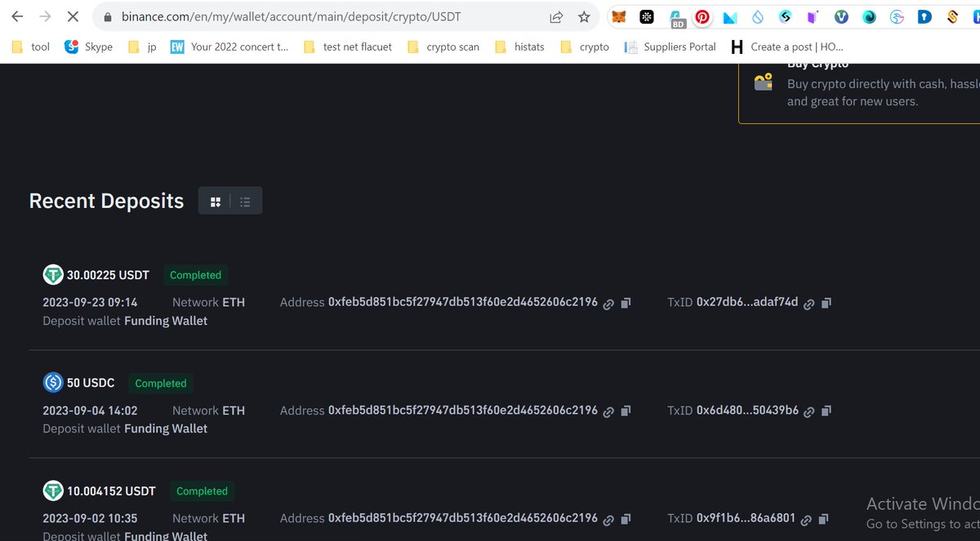Click the address text in the 30.00225 USDT row
The image size is (980, 541).
pos(463,302)
